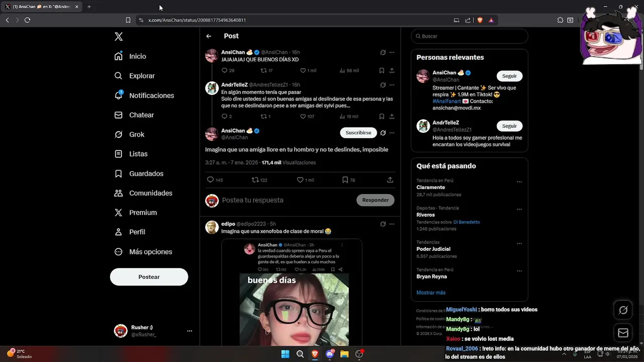Open Guardados bookmark icon in sidebar
Viewport: 644px width, 362px height.
tap(119, 173)
